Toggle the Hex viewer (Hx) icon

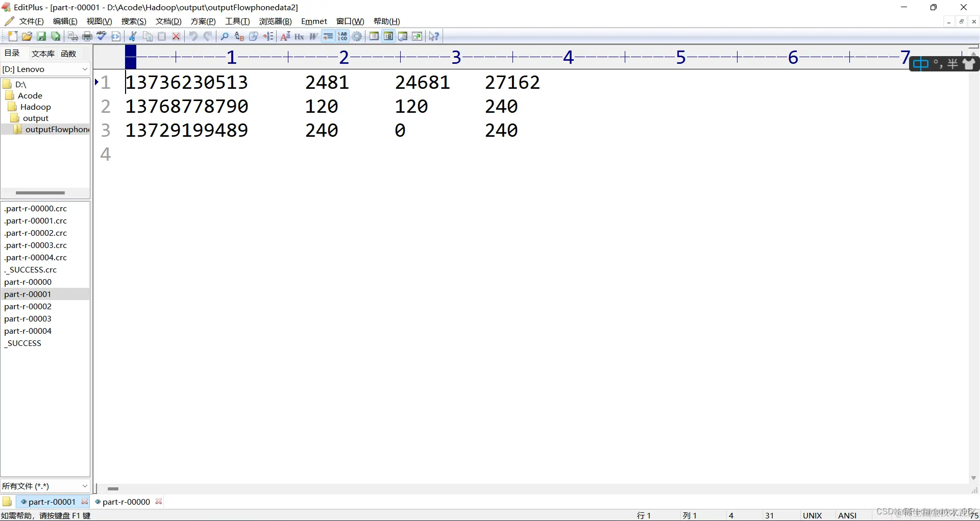[300, 36]
